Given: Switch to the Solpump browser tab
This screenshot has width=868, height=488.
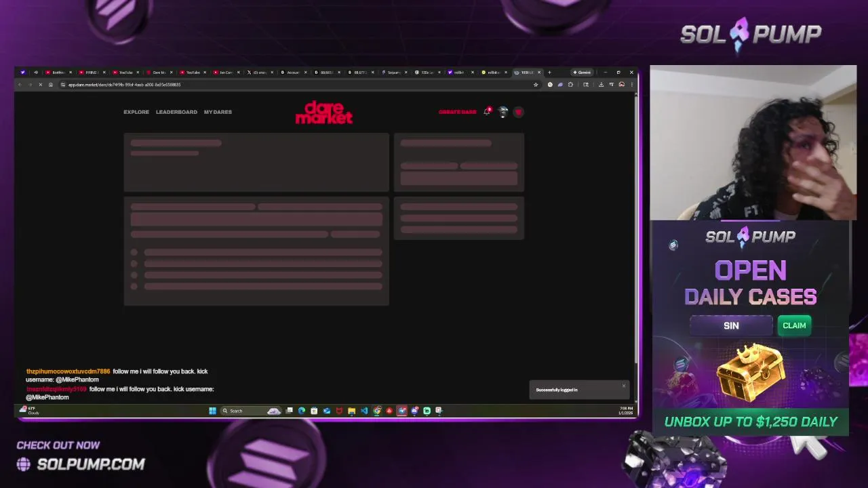Looking at the screenshot, I should tap(394, 72).
